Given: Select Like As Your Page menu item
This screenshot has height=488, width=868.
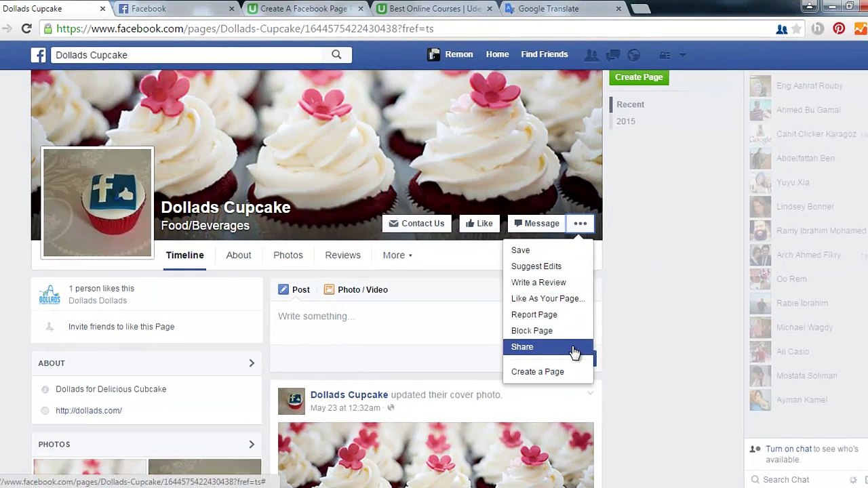Looking at the screenshot, I should pyautogui.click(x=548, y=299).
